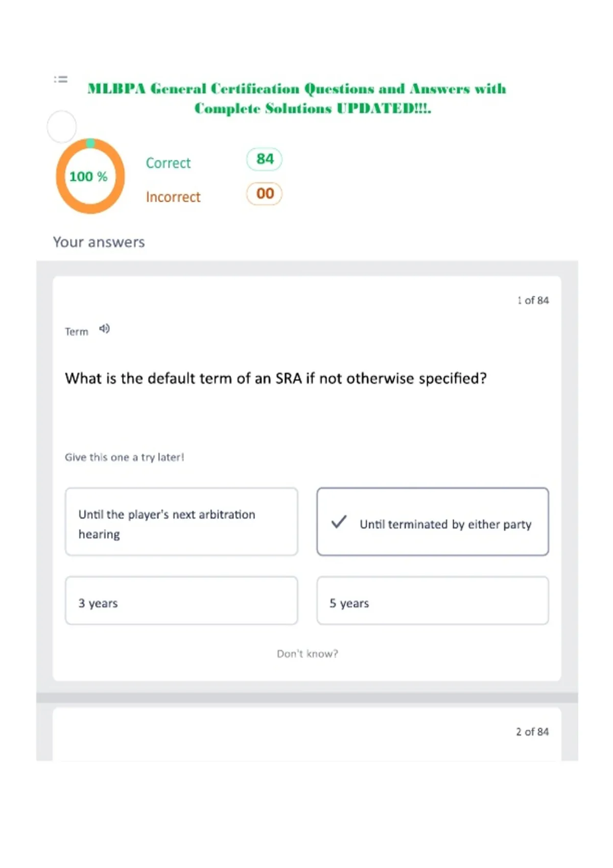Click the "1 of 84" question counter

533,300
